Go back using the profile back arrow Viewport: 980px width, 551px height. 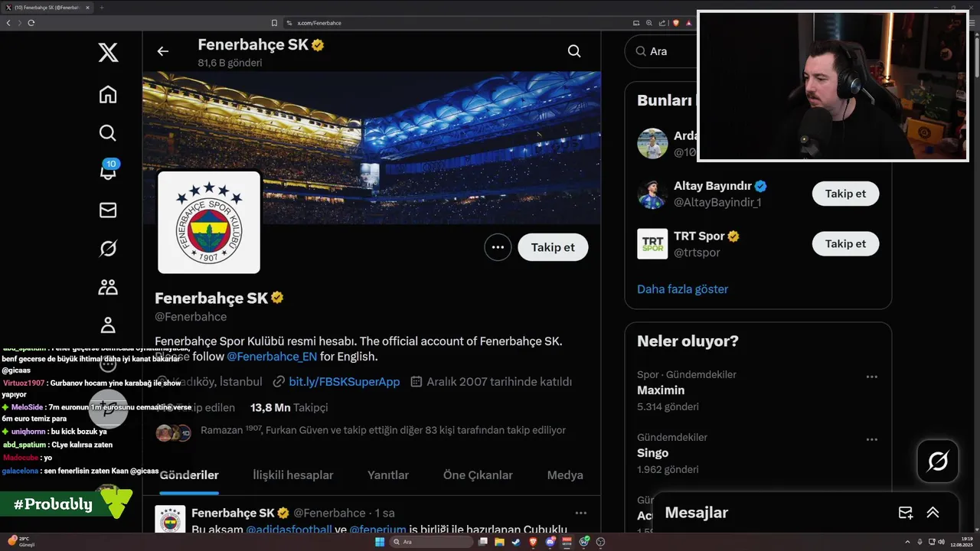pyautogui.click(x=162, y=51)
